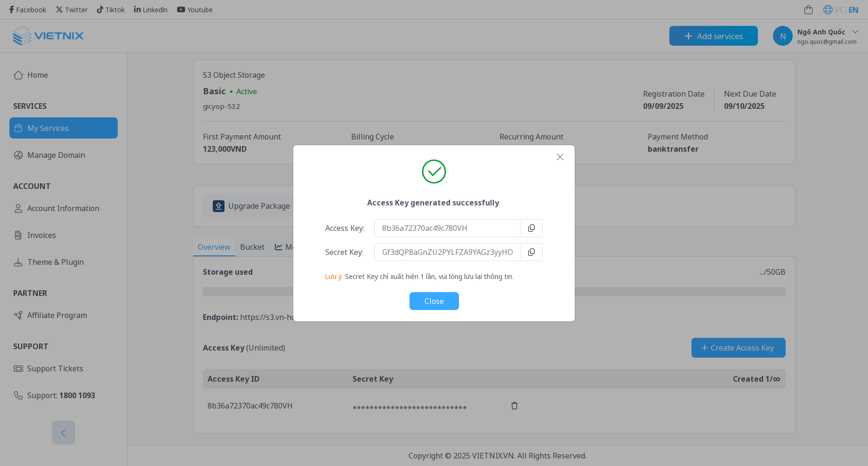Copy the Access Key value
868x466 pixels.
pyautogui.click(x=531, y=228)
